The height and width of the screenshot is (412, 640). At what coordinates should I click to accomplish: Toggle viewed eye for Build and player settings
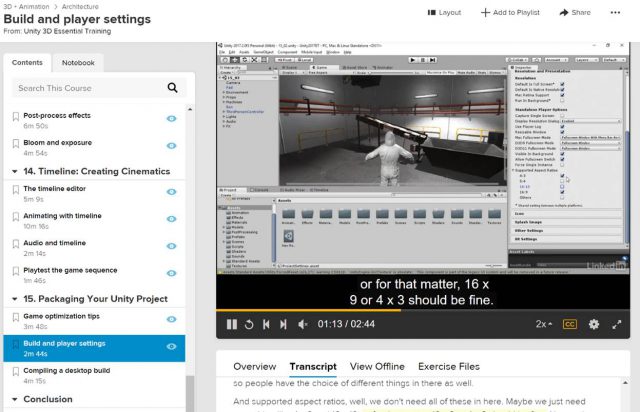pos(171,346)
